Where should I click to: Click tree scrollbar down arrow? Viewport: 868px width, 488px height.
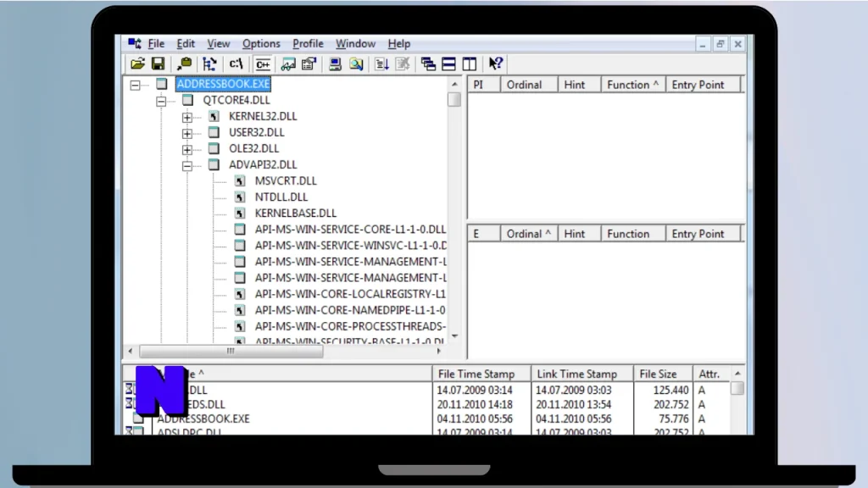pos(454,335)
